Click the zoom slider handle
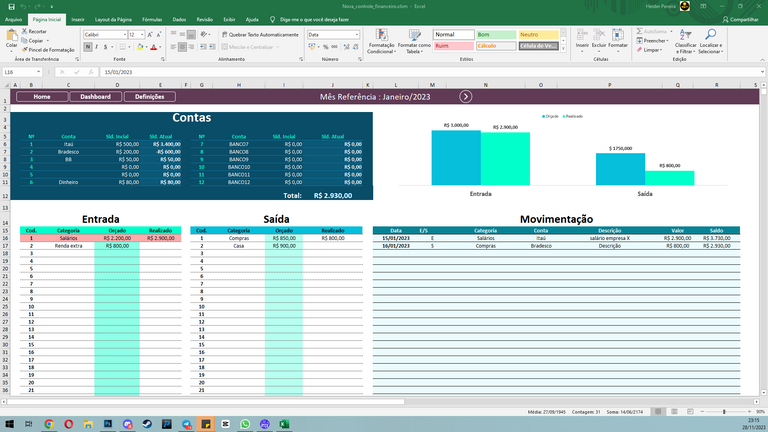The width and height of the screenshot is (768, 432). [724, 412]
